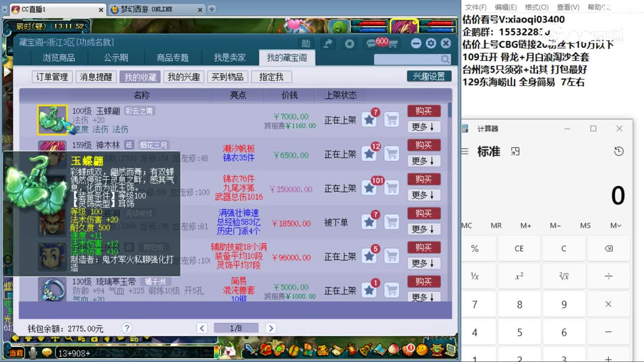Open the 标准 calculator mode dropdown
This screenshot has height=362, width=644.
click(x=488, y=152)
